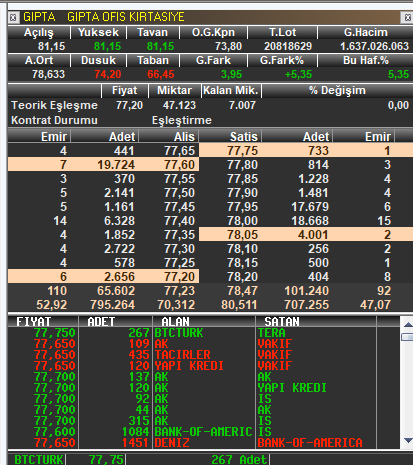Select bid price 77,65 in order book
The height and width of the screenshot is (465, 413).
click(x=179, y=151)
